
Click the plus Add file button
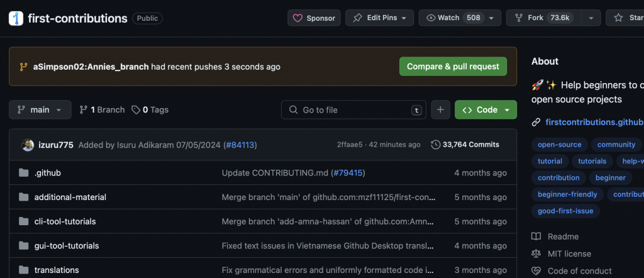(441, 109)
